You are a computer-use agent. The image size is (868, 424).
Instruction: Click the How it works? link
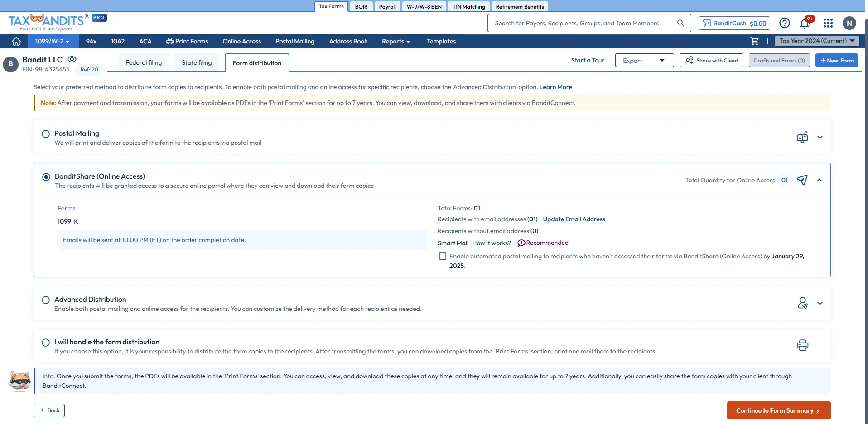[492, 243]
